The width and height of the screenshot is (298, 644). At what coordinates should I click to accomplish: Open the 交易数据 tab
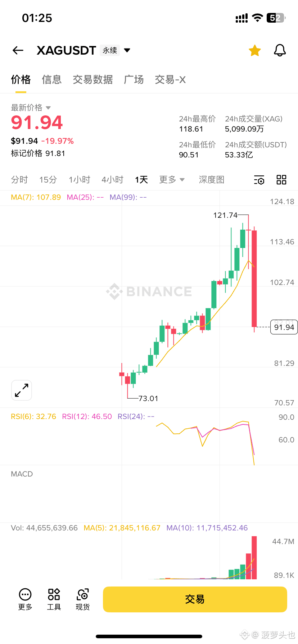click(93, 79)
